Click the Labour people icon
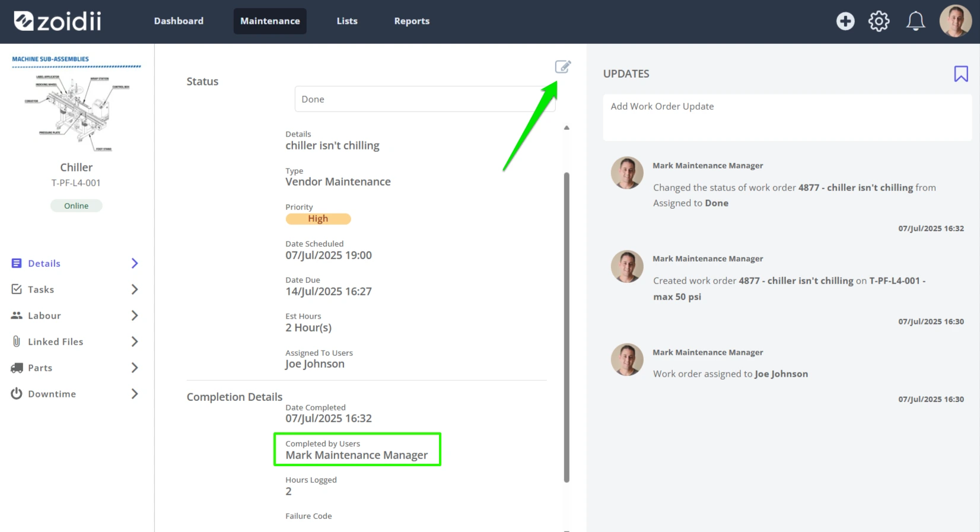The image size is (980, 532). click(17, 316)
